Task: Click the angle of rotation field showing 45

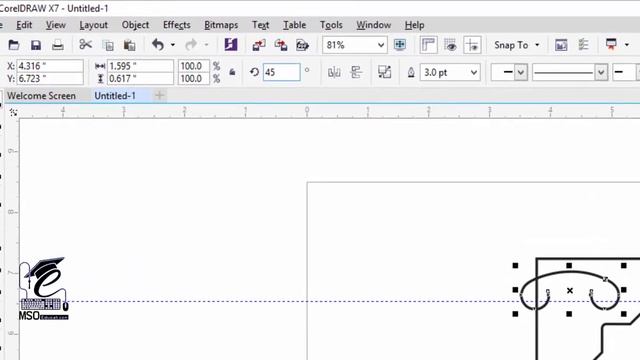Action: [x=281, y=72]
